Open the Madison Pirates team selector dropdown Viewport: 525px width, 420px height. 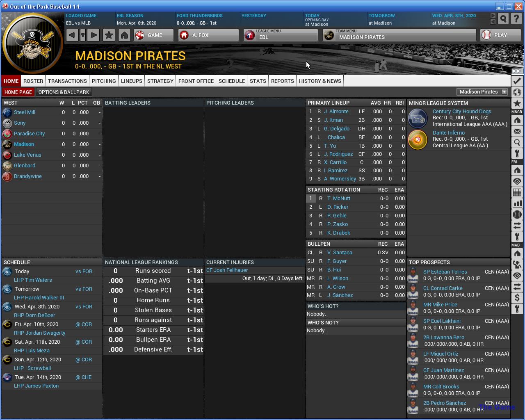[482, 92]
